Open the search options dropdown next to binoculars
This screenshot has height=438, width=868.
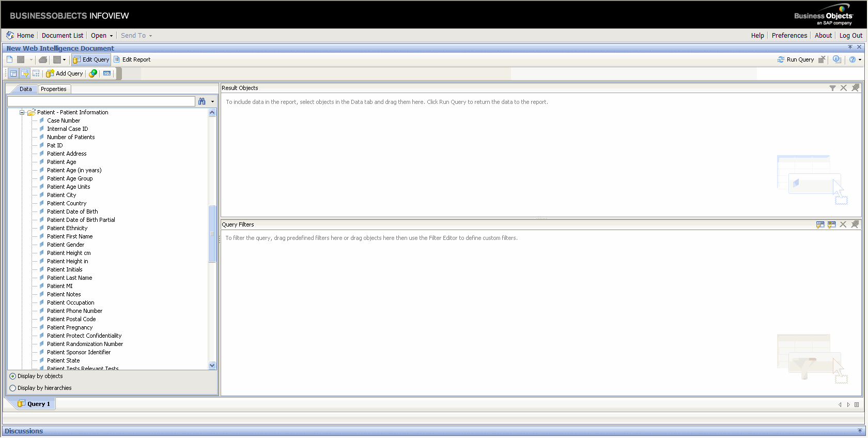tap(212, 102)
